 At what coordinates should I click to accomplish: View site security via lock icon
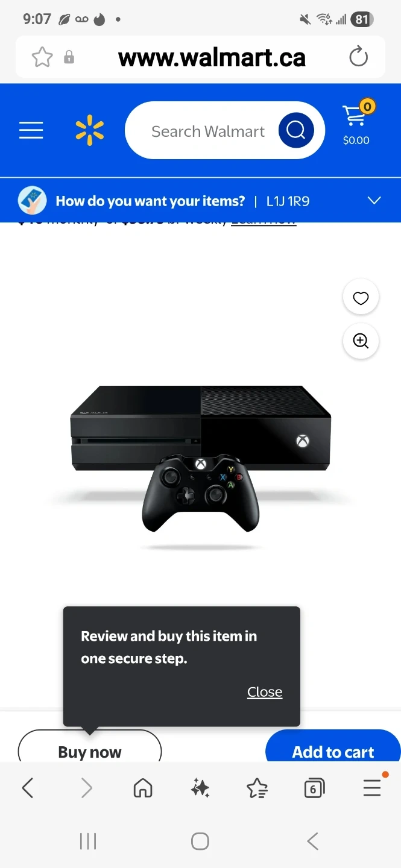69,57
